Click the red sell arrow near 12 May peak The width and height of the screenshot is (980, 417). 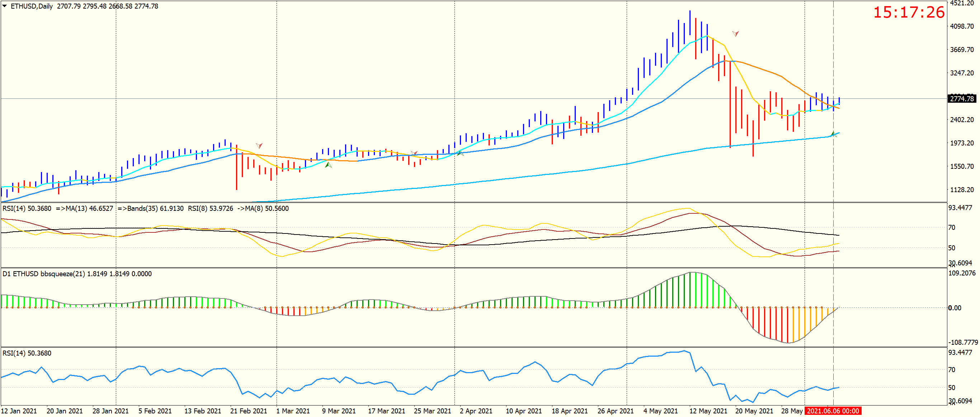pos(735,33)
